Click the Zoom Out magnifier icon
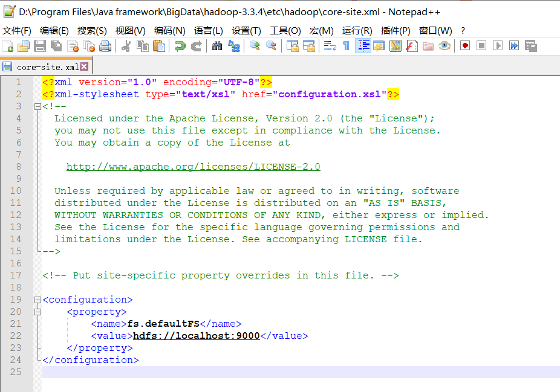Image resolution: width=560 pixels, height=392 pixels. [x=271, y=46]
